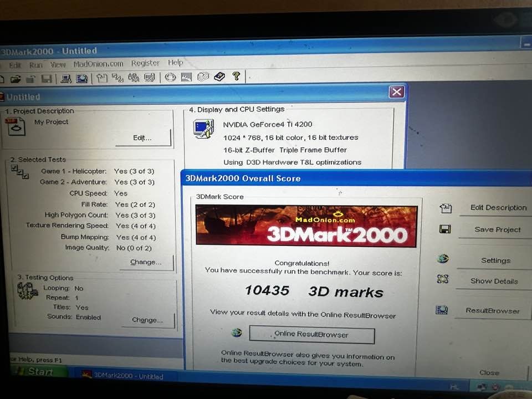
Task: Open the Edit menu
Action: [x=15, y=65]
